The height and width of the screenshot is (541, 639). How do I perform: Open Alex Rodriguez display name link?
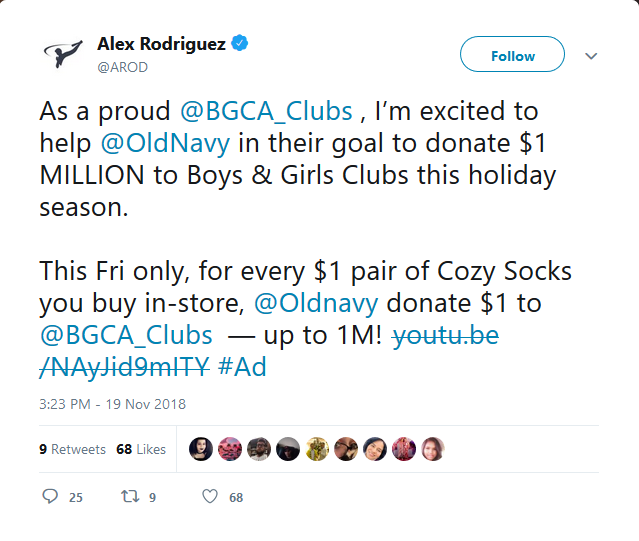tap(163, 43)
